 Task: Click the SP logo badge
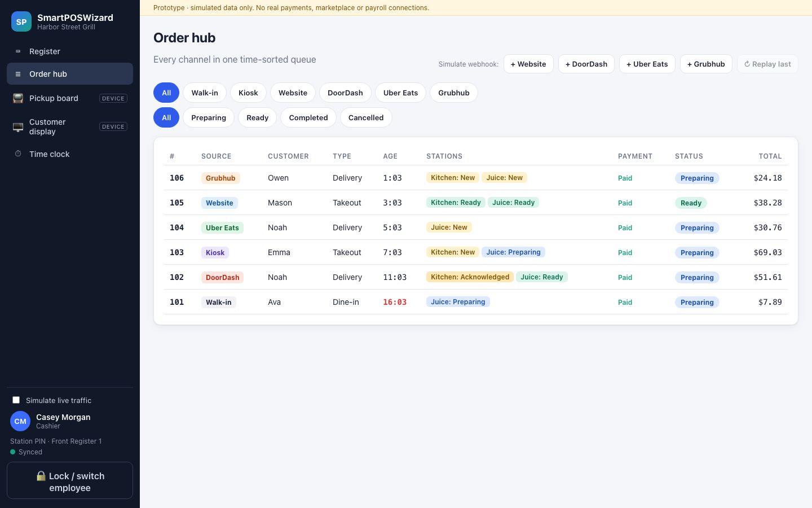coord(21,21)
